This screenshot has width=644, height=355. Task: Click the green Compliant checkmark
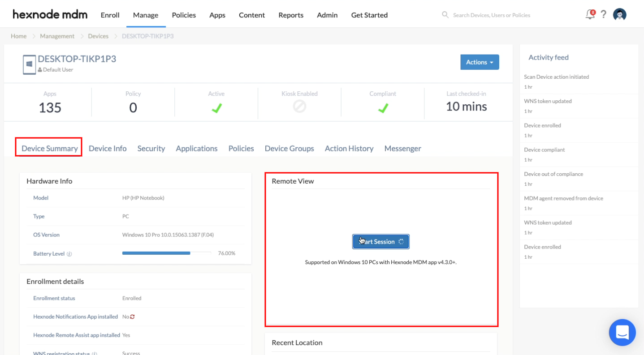[383, 108]
